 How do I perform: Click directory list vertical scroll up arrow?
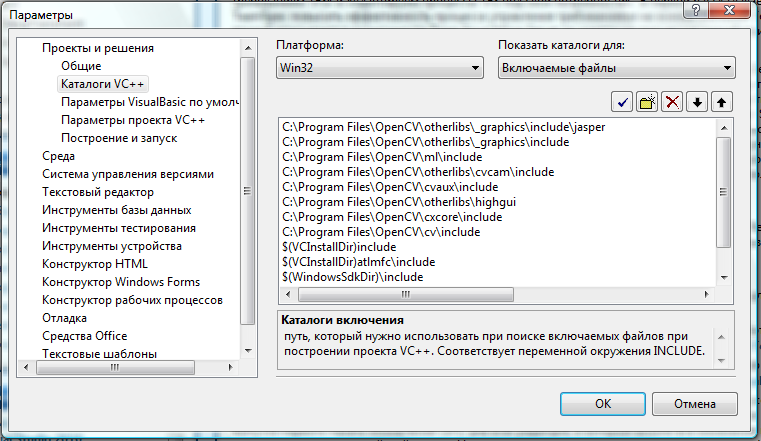point(724,128)
